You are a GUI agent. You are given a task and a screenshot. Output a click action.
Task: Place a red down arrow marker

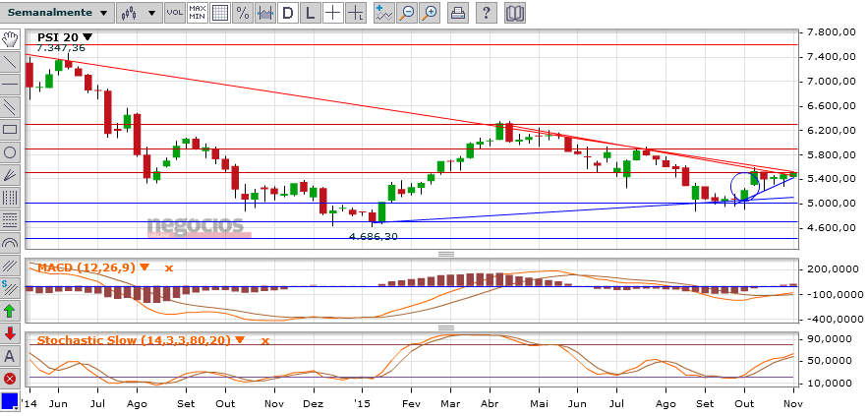10,333
